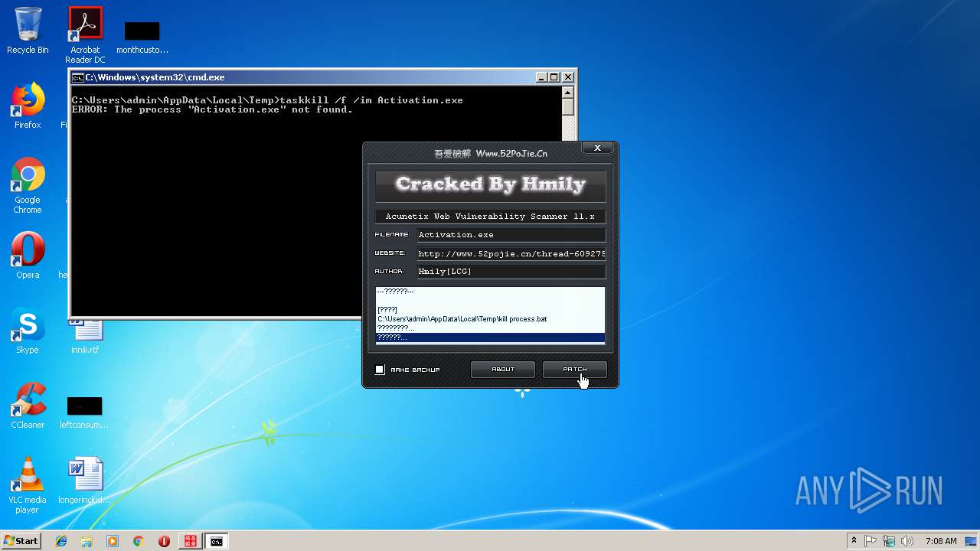Screen dimensions: 980x551
Task: Open Windows Explorer from the taskbar
Action: click(x=87, y=541)
